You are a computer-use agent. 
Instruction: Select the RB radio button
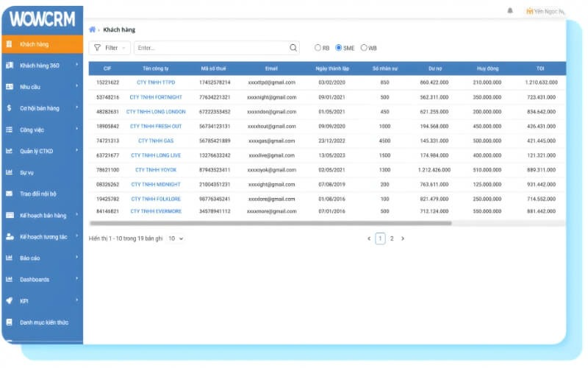(318, 48)
